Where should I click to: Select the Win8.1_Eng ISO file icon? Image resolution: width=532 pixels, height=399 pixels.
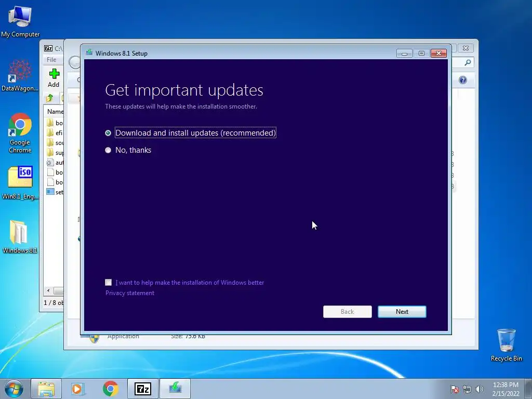[x=20, y=182]
